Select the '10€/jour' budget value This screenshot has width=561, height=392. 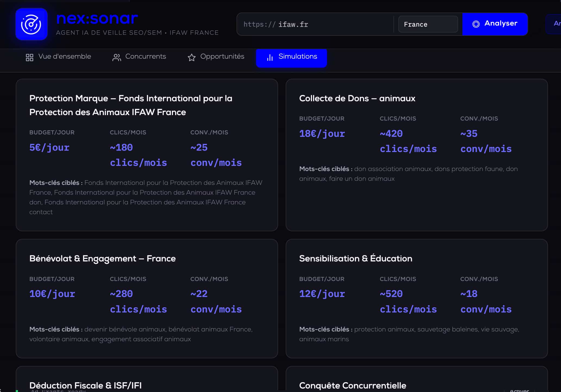(x=52, y=294)
